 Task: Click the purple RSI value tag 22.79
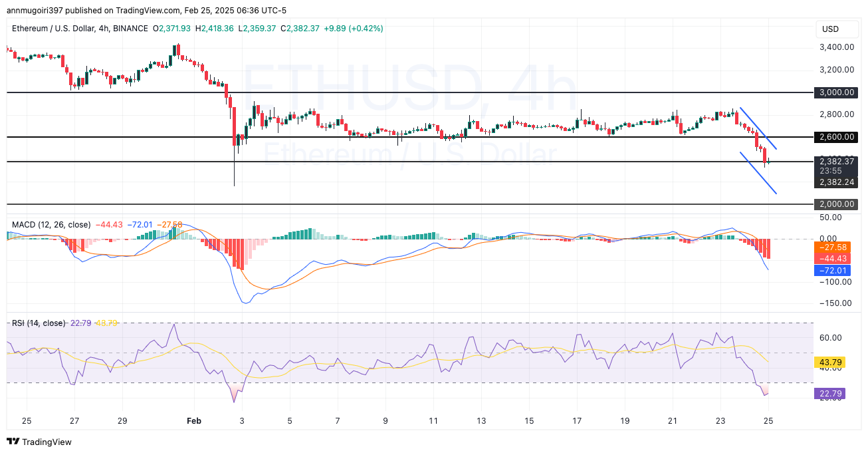click(829, 393)
